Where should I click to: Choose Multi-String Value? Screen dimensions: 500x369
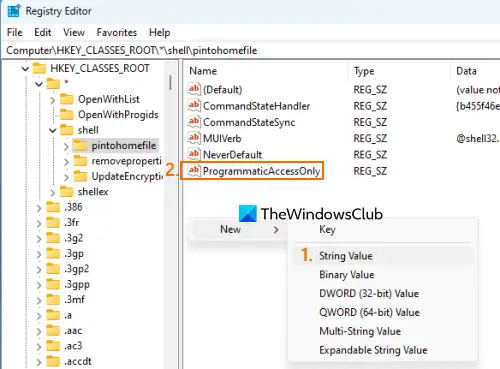pyautogui.click(x=383, y=331)
